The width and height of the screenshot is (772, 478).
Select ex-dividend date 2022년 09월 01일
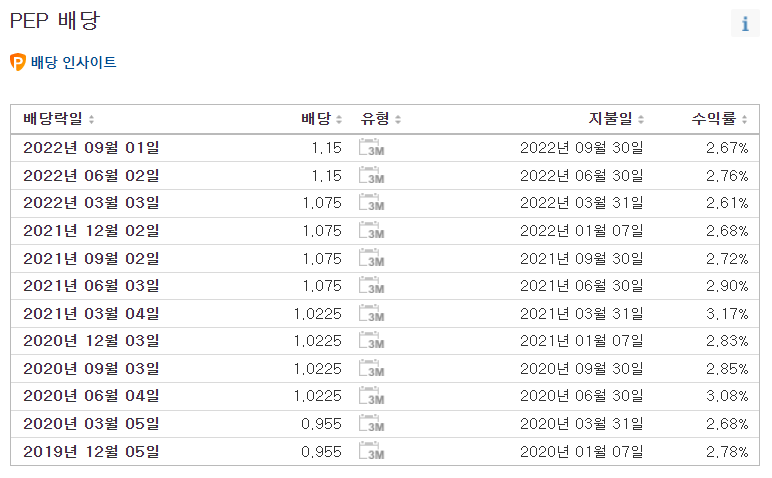tap(91, 148)
